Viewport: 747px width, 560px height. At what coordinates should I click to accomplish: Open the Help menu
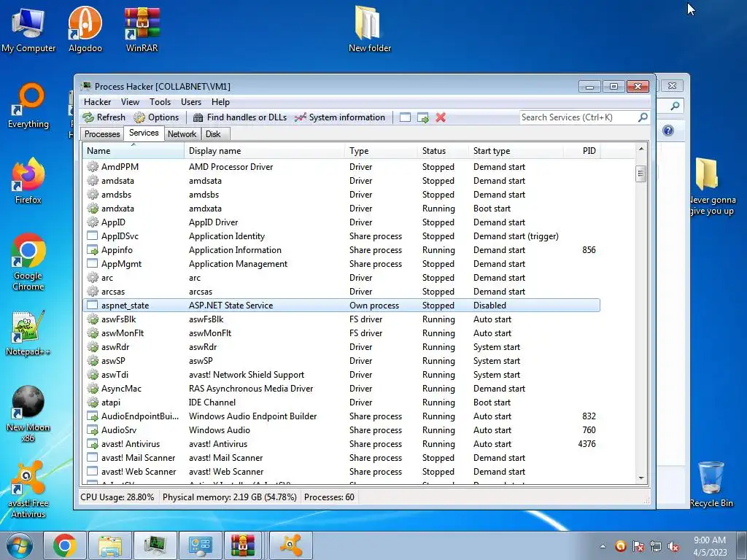(220, 102)
